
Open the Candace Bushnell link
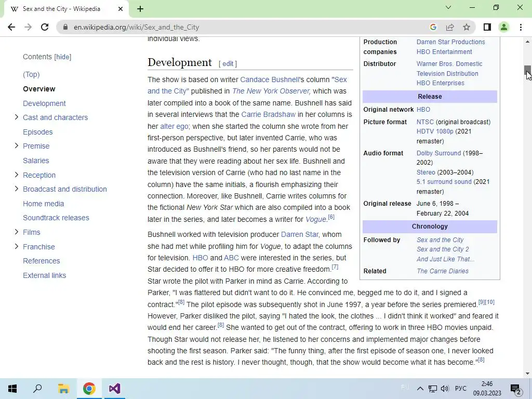[270, 79]
